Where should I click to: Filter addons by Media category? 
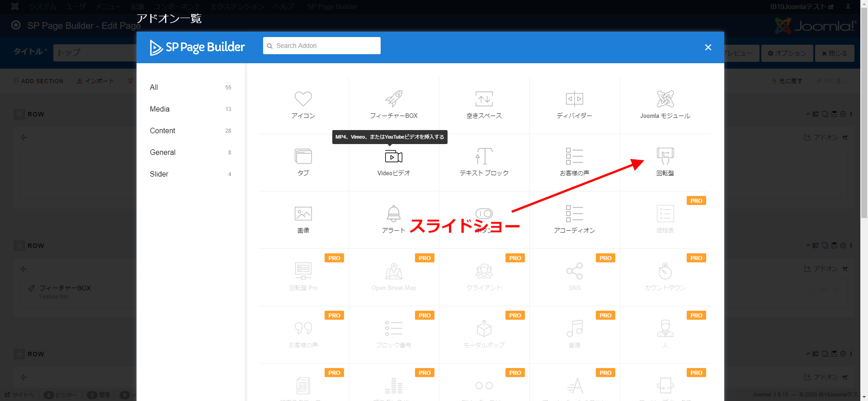point(160,109)
